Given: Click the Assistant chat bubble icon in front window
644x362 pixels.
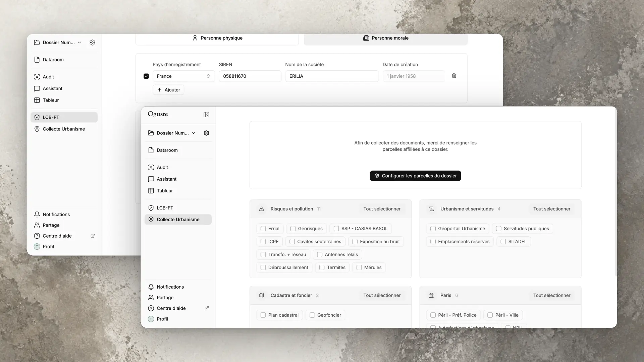Looking at the screenshot, I should pyautogui.click(x=151, y=179).
